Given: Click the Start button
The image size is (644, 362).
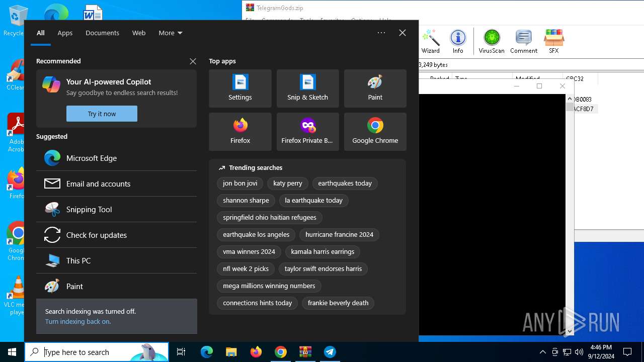Looking at the screenshot, I should tap(12, 352).
